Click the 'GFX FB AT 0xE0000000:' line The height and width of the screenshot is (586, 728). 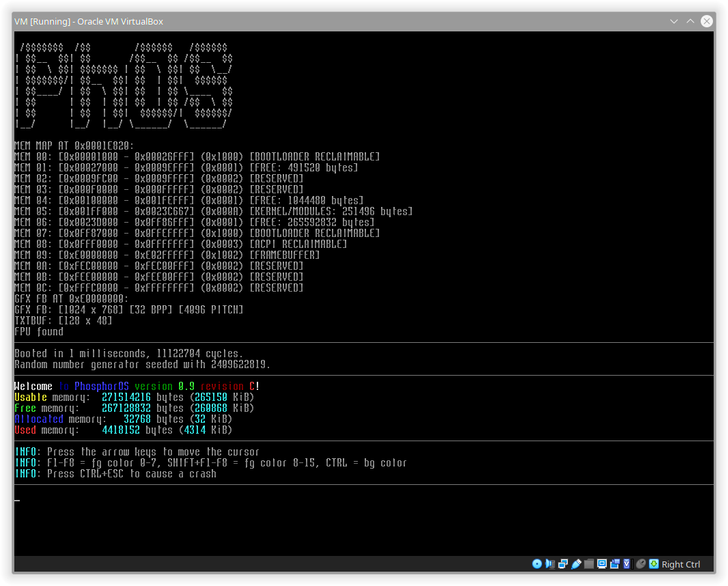click(72, 298)
